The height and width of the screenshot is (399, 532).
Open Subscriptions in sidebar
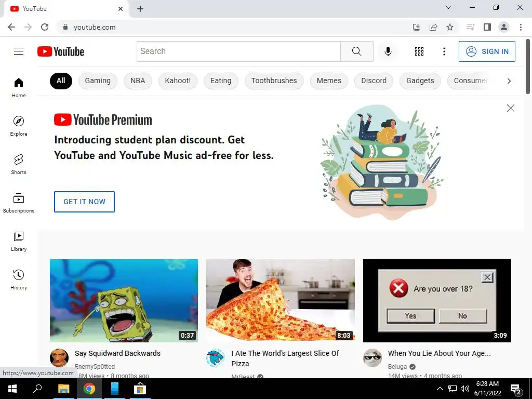[19, 203]
